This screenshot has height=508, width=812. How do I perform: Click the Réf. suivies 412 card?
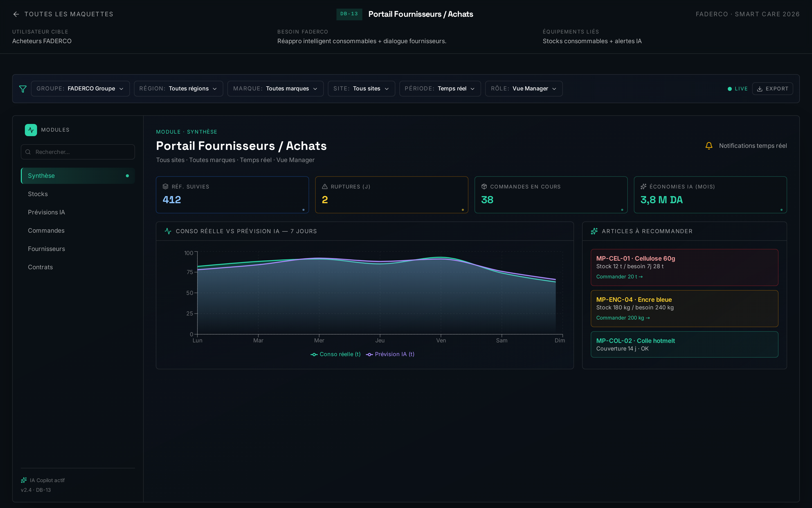coord(232,195)
